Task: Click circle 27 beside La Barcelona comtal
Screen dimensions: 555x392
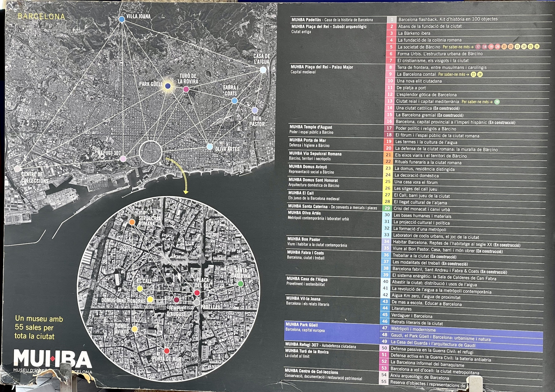Action: tap(473, 74)
